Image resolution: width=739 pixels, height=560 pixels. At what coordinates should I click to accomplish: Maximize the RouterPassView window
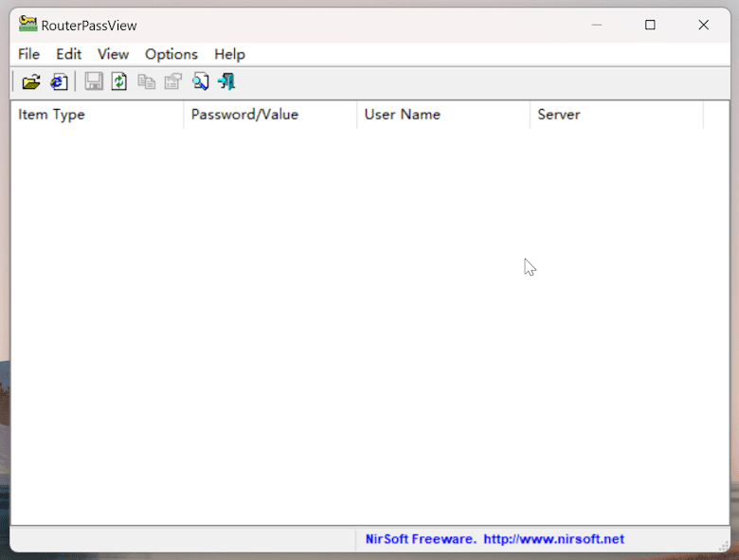(650, 25)
